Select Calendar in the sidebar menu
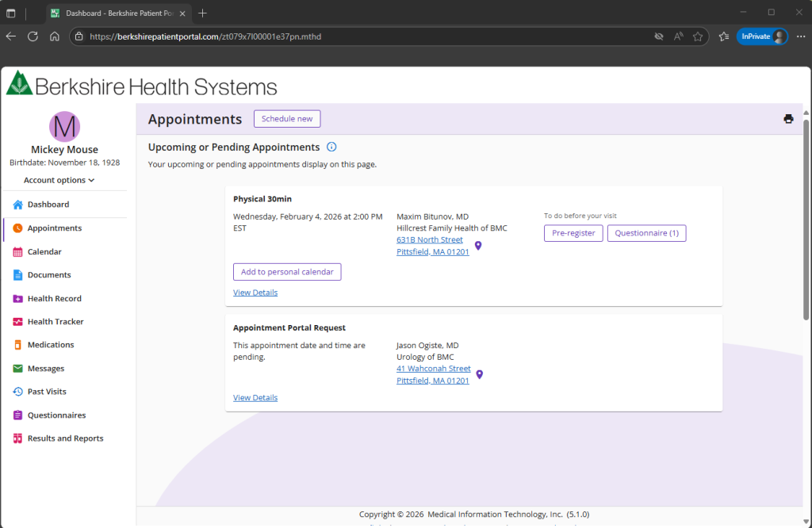The image size is (812, 528). point(44,252)
